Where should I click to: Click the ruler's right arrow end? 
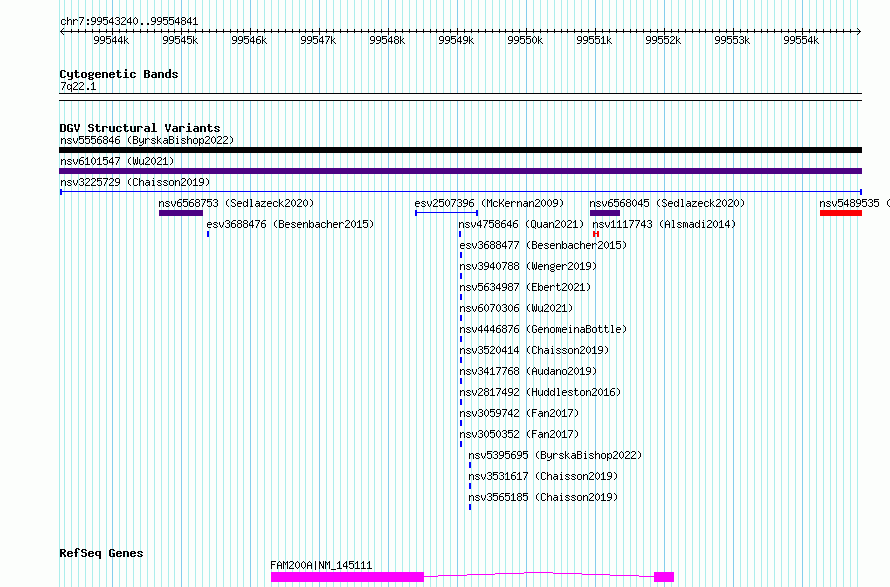coord(859,32)
